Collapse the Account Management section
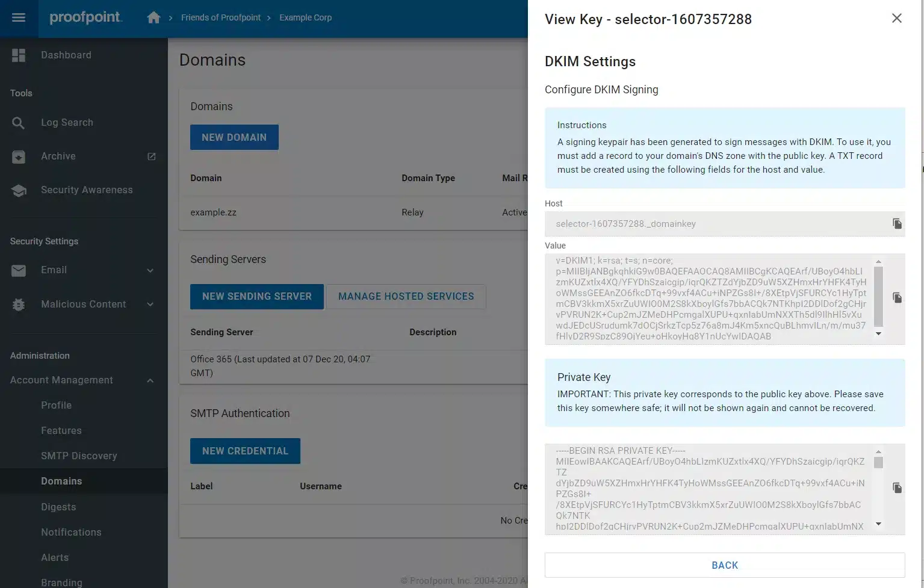The image size is (924, 588). pyautogui.click(x=150, y=380)
